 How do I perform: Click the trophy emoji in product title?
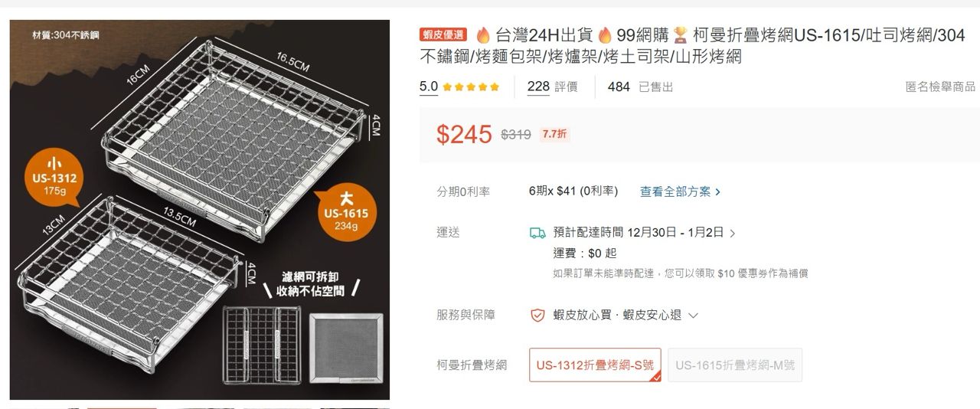pos(681,35)
